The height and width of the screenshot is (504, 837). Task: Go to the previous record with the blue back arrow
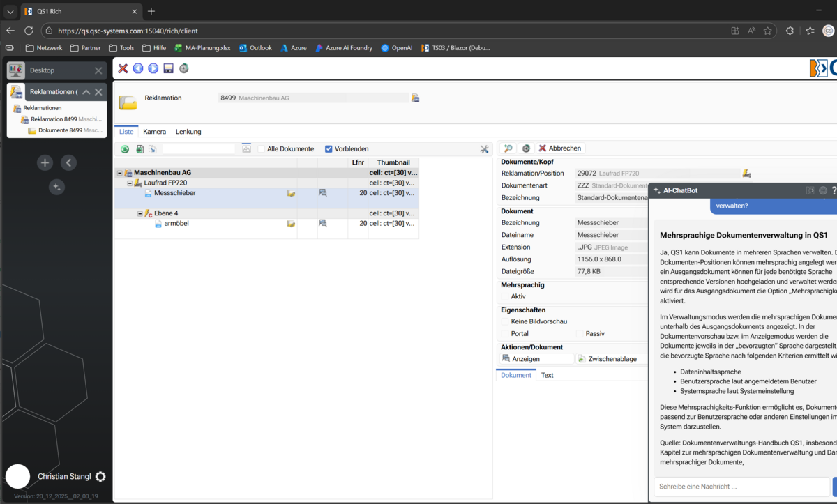(x=138, y=68)
